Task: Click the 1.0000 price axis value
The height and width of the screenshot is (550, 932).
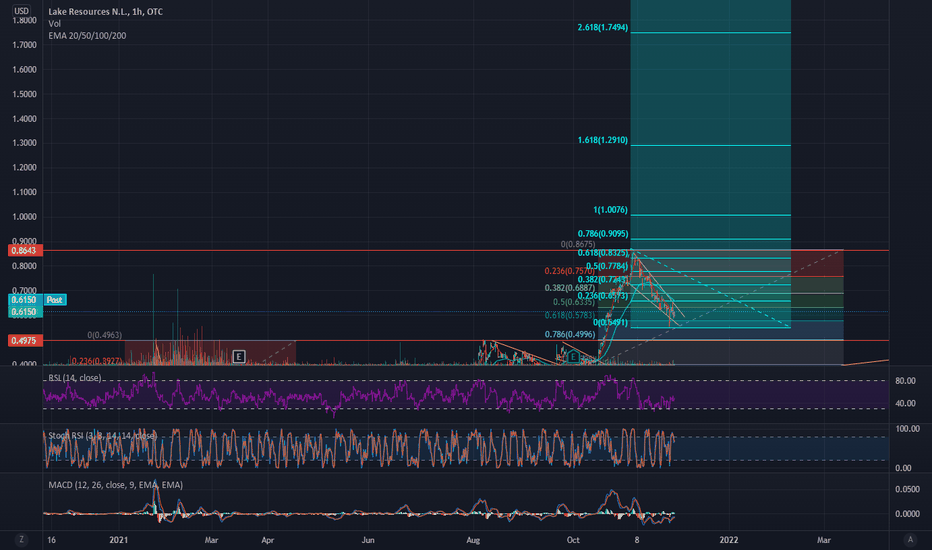Action: coord(24,217)
